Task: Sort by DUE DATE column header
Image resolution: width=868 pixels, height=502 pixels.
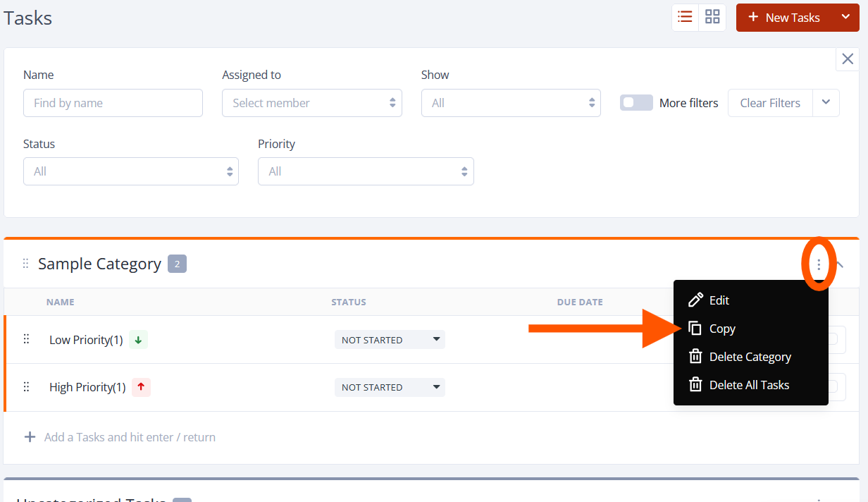Action: click(580, 302)
